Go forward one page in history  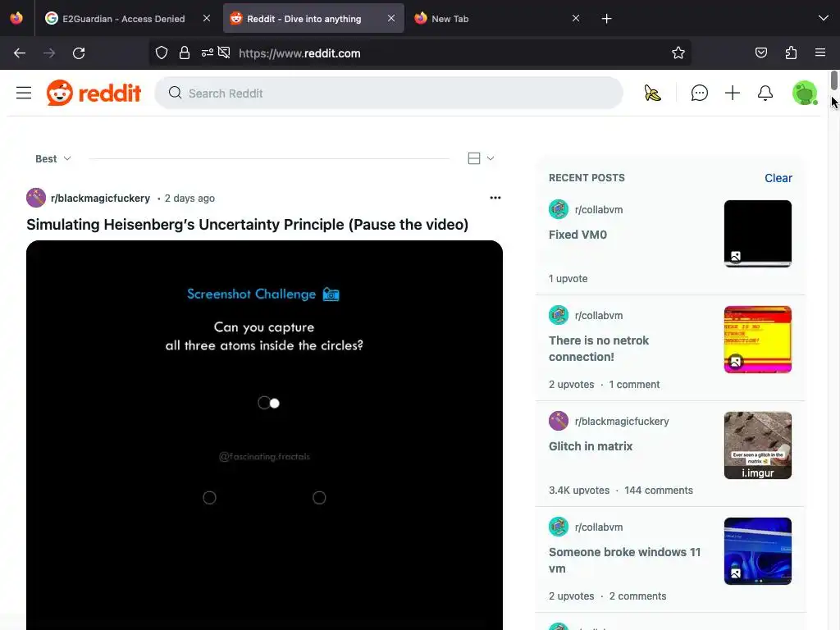click(49, 53)
